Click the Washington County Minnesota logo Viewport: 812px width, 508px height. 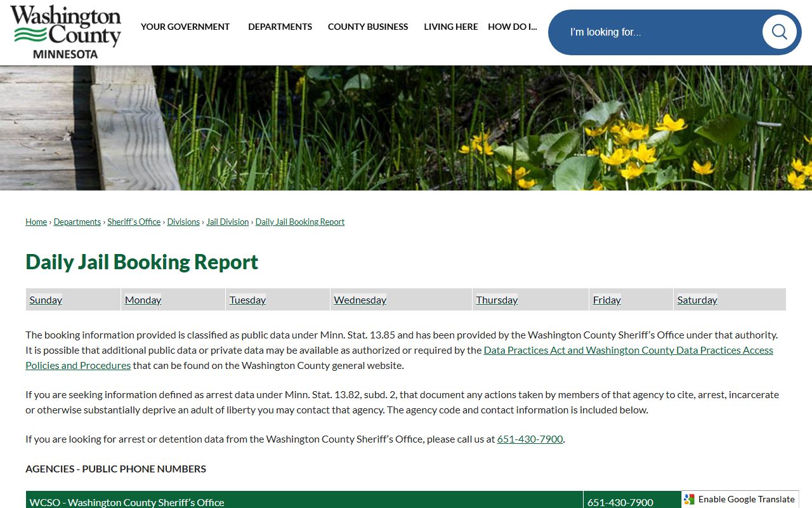65,32
